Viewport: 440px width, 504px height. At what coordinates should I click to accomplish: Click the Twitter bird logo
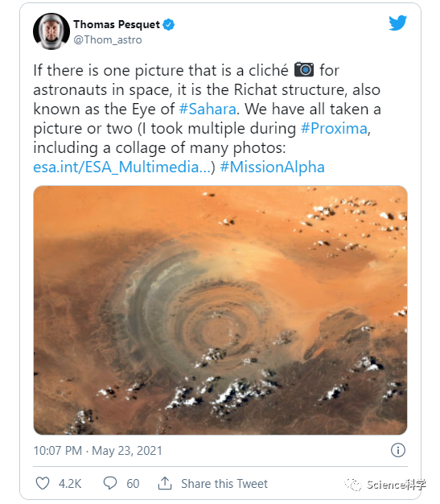point(397,23)
